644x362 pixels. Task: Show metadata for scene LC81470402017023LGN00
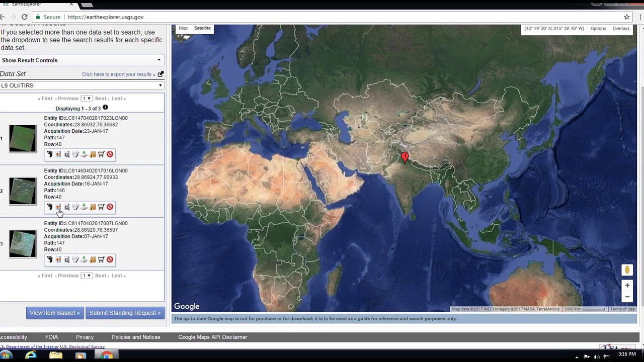click(75, 154)
